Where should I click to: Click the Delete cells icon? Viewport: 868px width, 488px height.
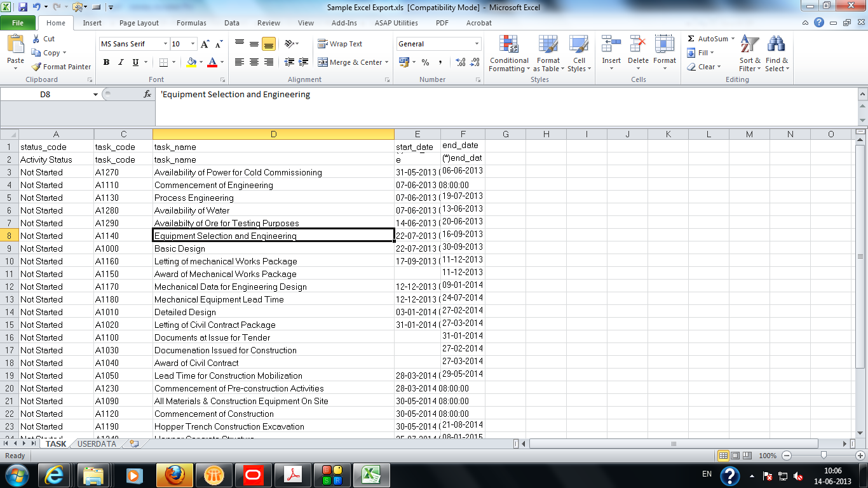(638, 44)
